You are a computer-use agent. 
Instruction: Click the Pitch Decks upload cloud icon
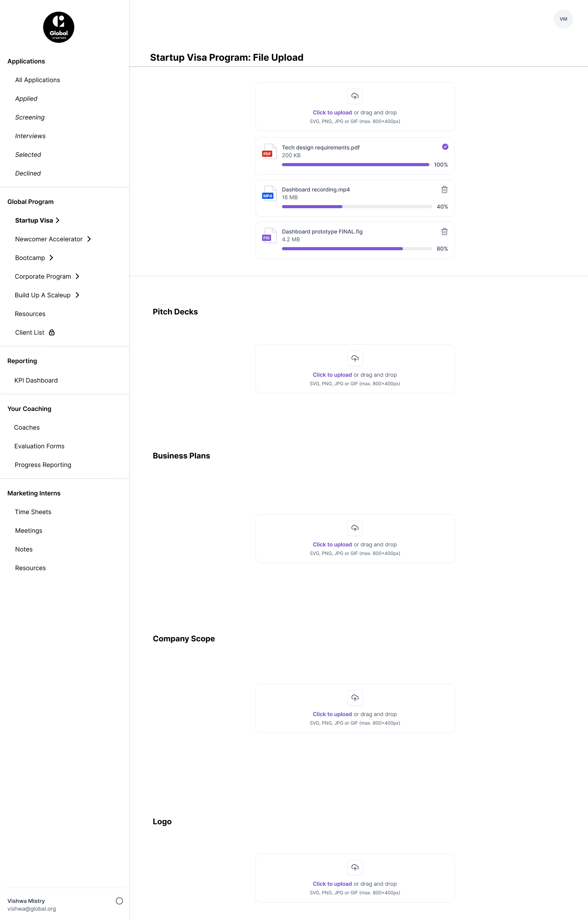pos(355,358)
